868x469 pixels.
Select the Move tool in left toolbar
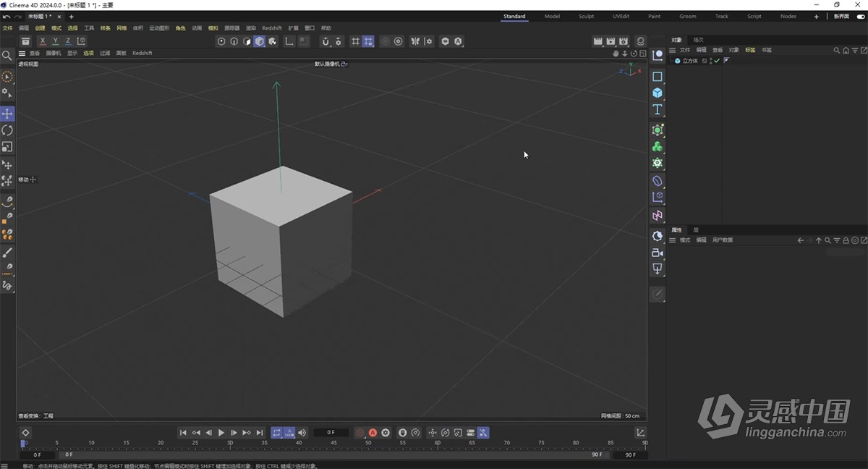[x=7, y=114]
